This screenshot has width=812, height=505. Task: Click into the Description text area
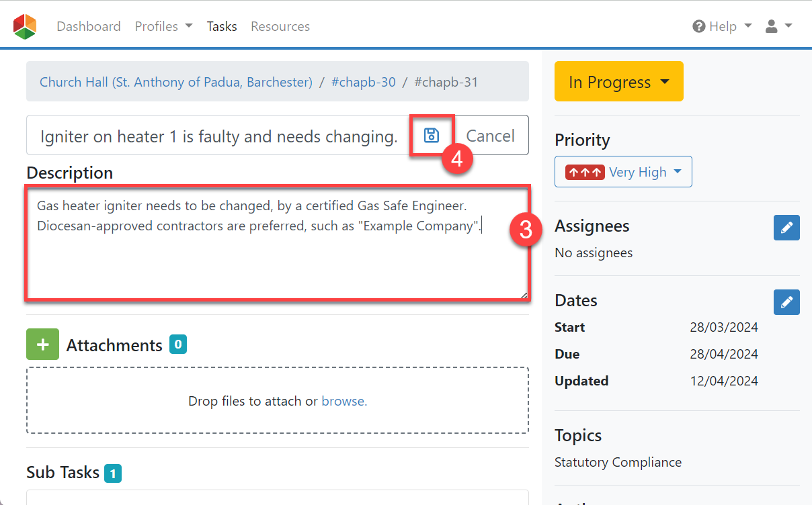[x=278, y=243]
